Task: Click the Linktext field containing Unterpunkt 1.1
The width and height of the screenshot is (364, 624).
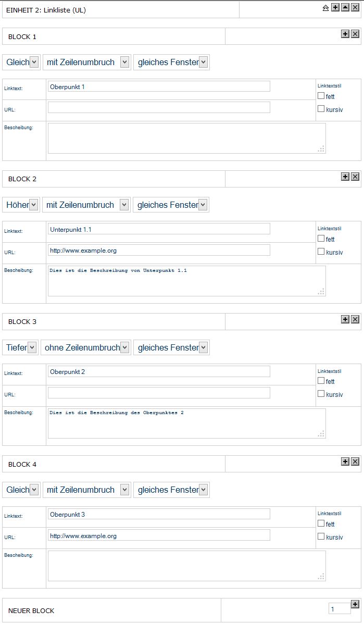Action: 159,229
